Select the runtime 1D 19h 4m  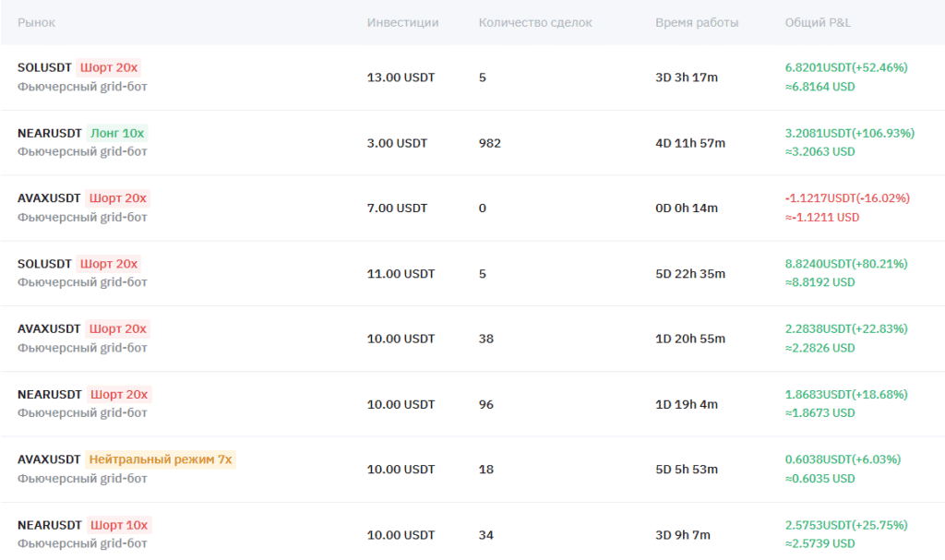point(687,404)
